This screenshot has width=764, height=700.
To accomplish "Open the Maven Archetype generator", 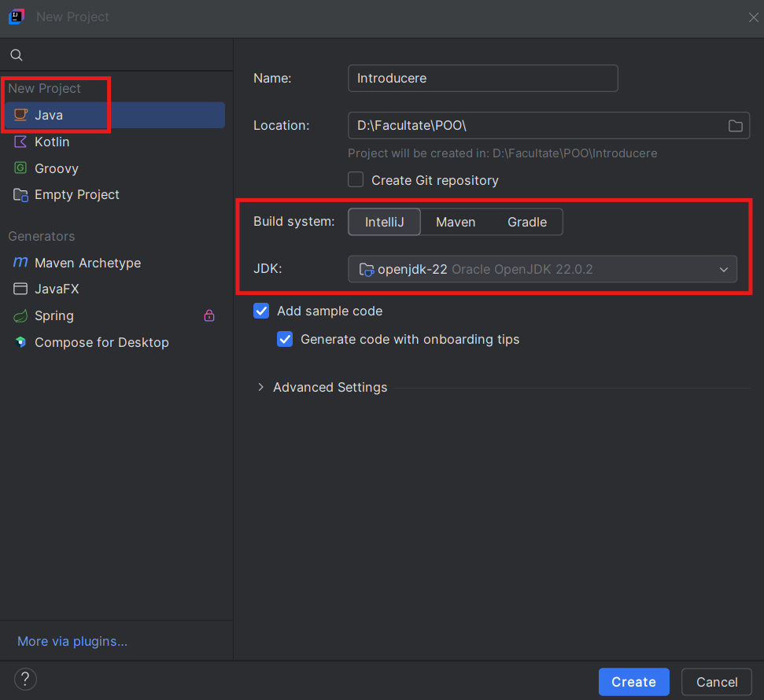I will pos(21,263).
